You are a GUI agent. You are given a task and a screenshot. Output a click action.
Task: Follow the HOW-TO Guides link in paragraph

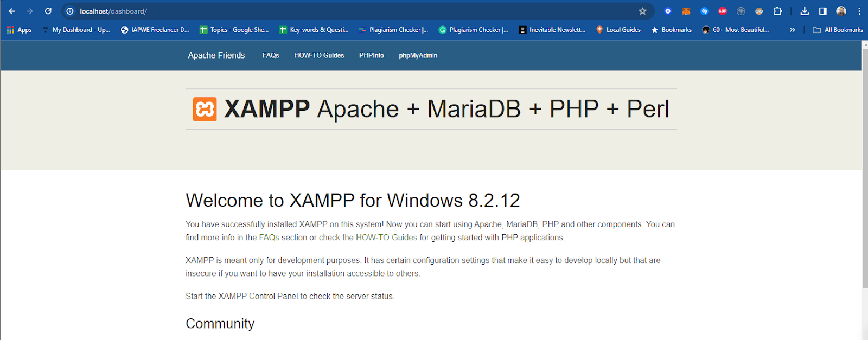tap(386, 238)
